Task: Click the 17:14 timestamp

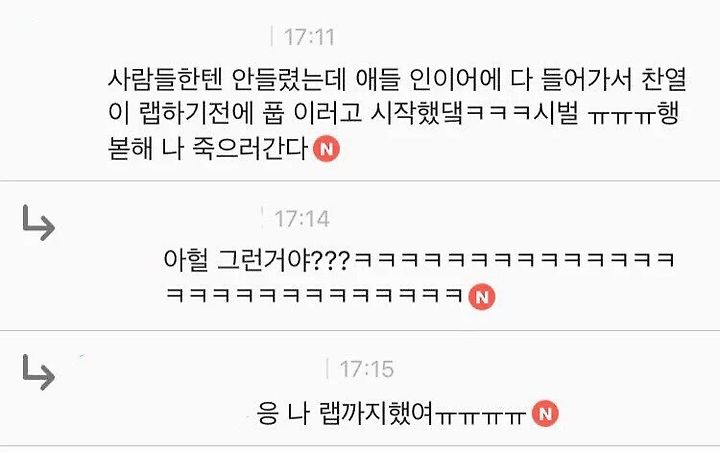Action: coord(302,219)
